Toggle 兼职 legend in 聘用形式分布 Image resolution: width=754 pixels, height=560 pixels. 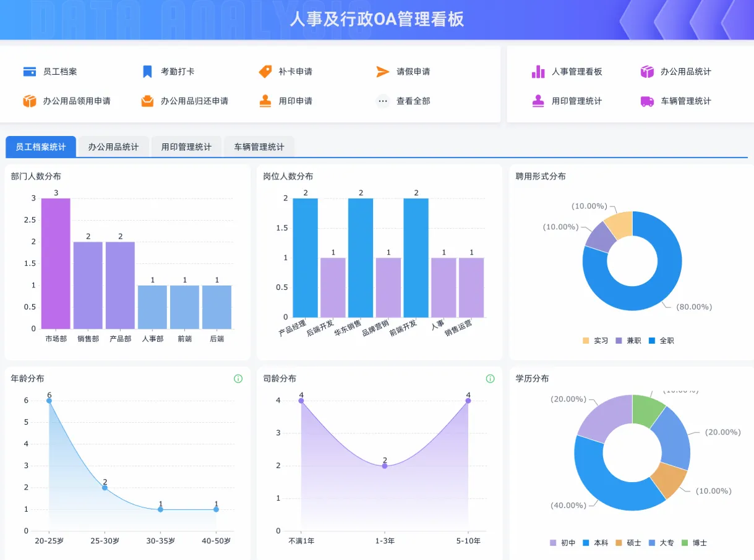pyautogui.click(x=628, y=341)
